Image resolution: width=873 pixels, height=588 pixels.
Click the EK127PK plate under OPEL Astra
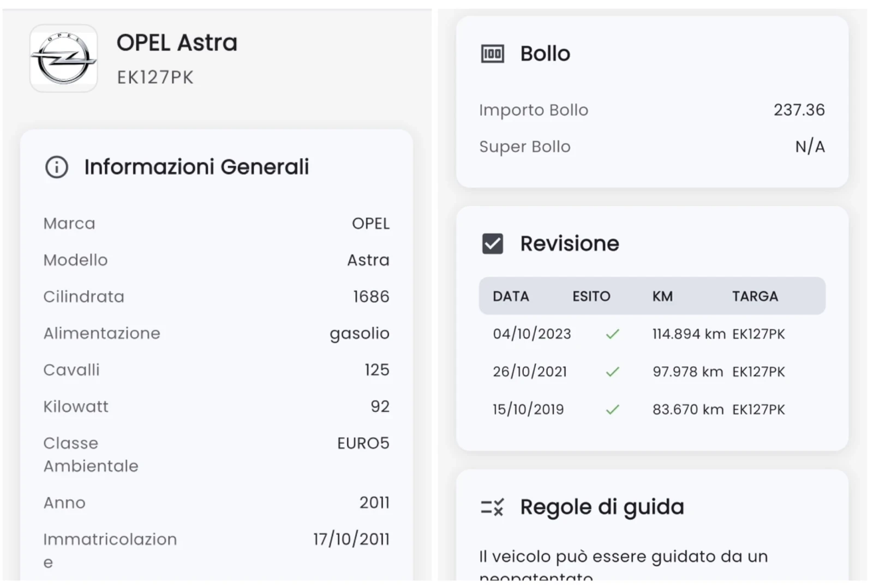coord(155,77)
